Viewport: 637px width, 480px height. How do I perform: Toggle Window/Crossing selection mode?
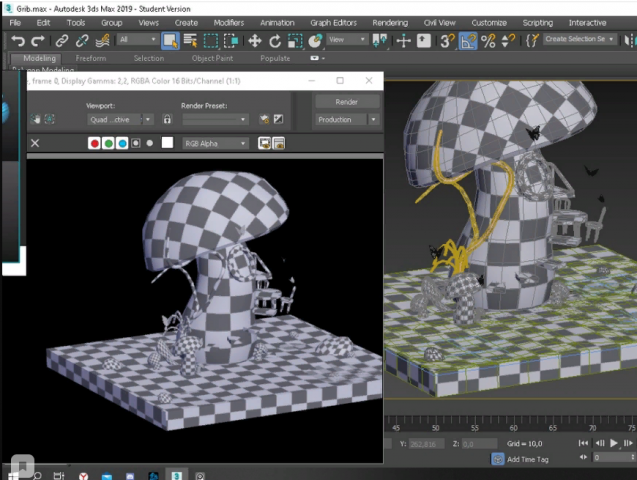click(x=231, y=41)
